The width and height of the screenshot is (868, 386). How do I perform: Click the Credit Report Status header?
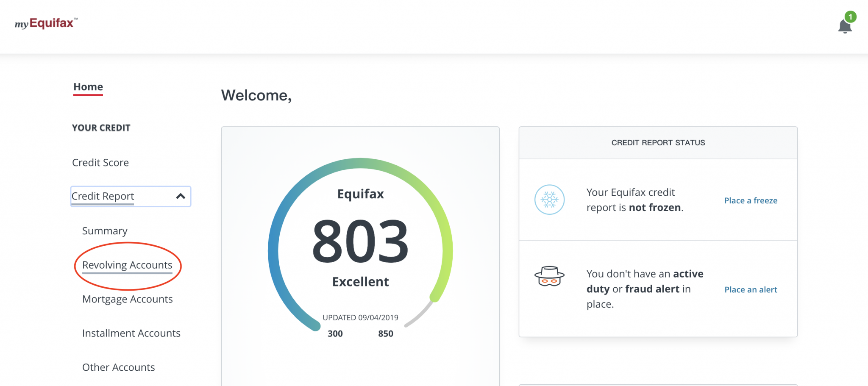(x=658, y=143)
